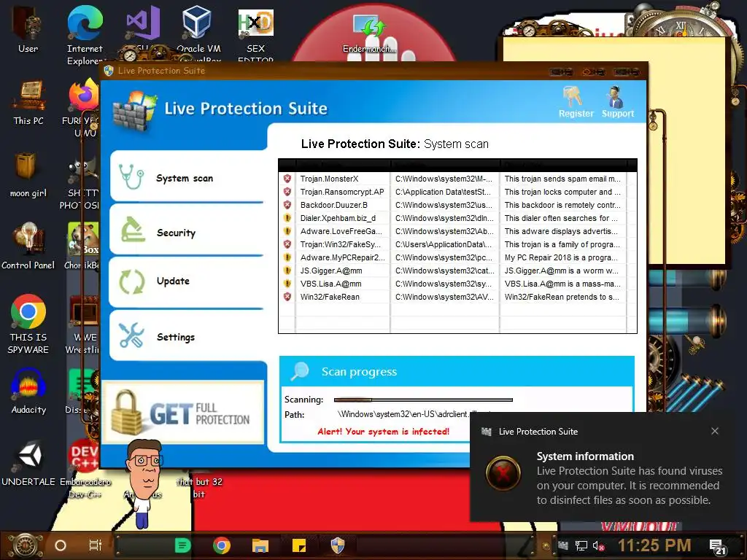The height and width of the screenshot is (560, 747).
Task: Click the red X notification alert icon
Action: tap(503, 473)
